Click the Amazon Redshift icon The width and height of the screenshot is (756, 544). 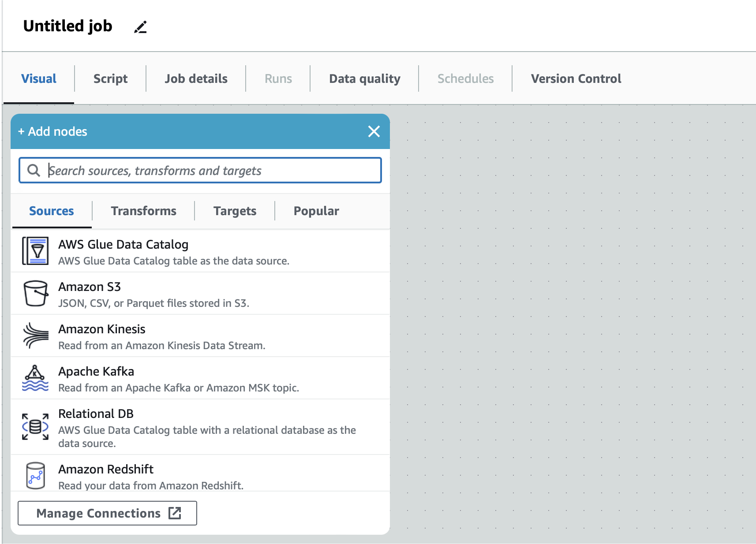coord(35,476)
